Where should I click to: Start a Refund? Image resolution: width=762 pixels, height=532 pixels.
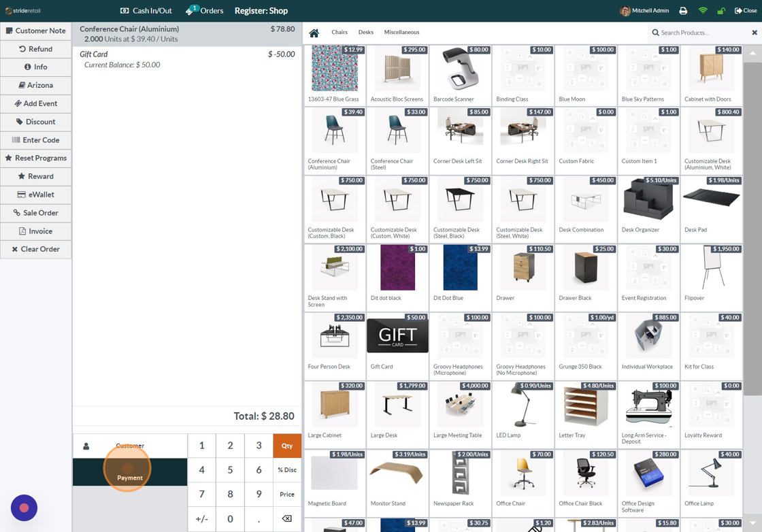click(x=35, y=49)
